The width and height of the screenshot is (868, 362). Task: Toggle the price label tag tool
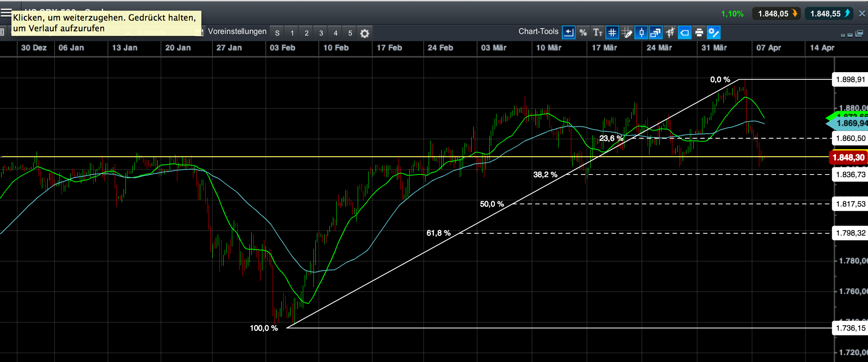point(685,33)
